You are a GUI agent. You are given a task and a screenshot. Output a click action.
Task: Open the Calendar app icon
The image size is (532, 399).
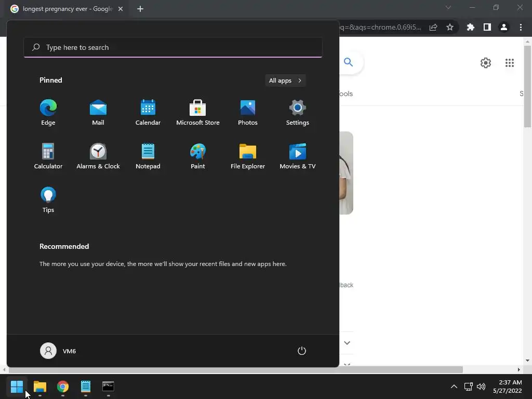pyautogui.click(x=148, y=113)
